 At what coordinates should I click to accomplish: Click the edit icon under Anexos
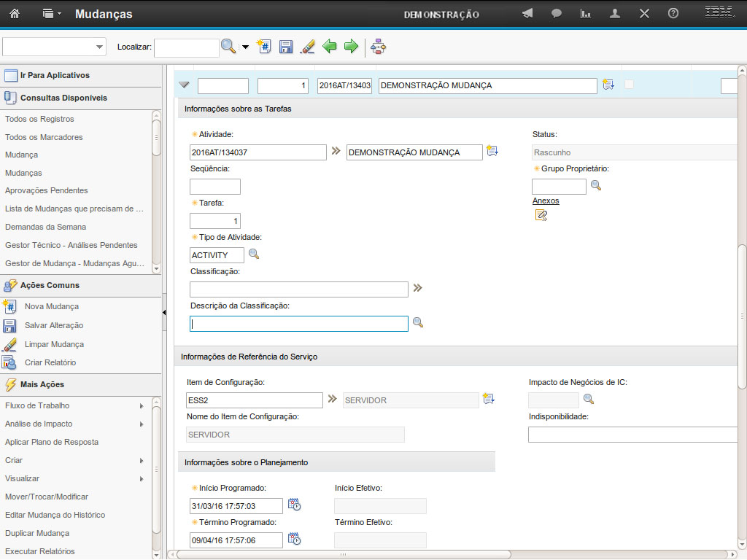[x=541, y=215]
